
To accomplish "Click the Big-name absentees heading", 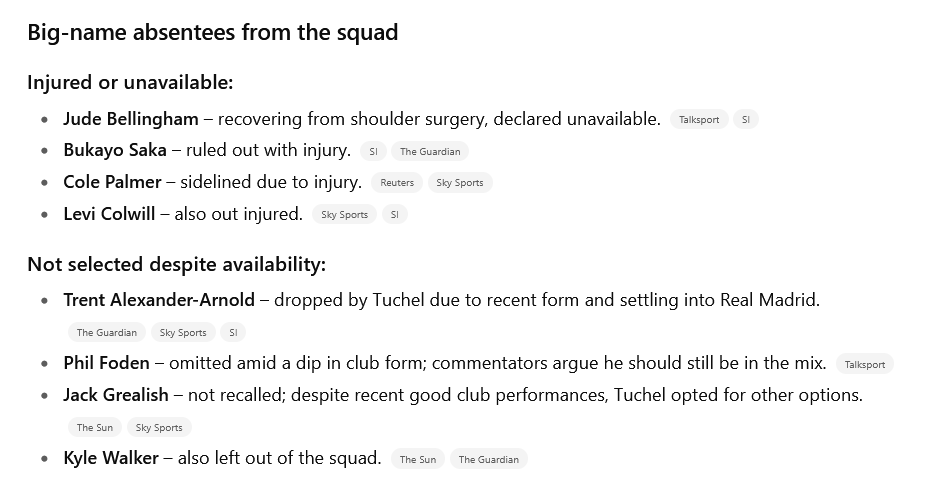I will click(213, 32).
